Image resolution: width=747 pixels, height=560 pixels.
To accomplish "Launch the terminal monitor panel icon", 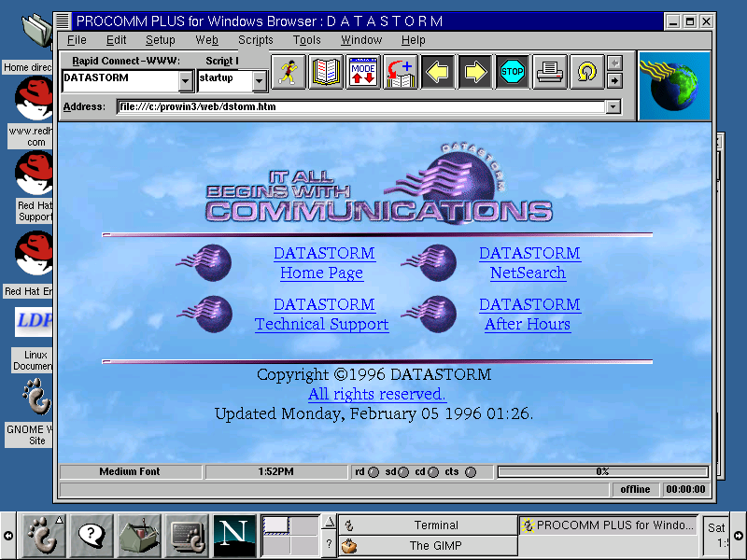I will pyautogui.click(x=187, y=536).
